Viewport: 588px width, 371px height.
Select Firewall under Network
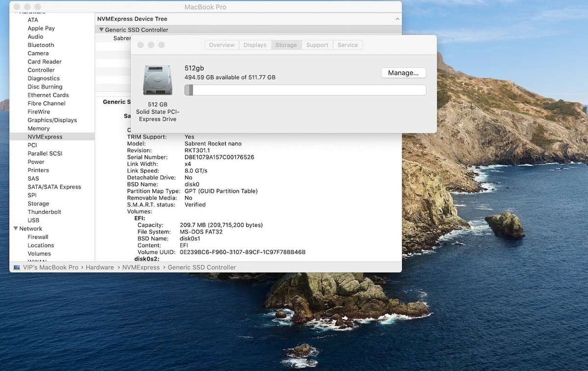[x=38, y=237]
